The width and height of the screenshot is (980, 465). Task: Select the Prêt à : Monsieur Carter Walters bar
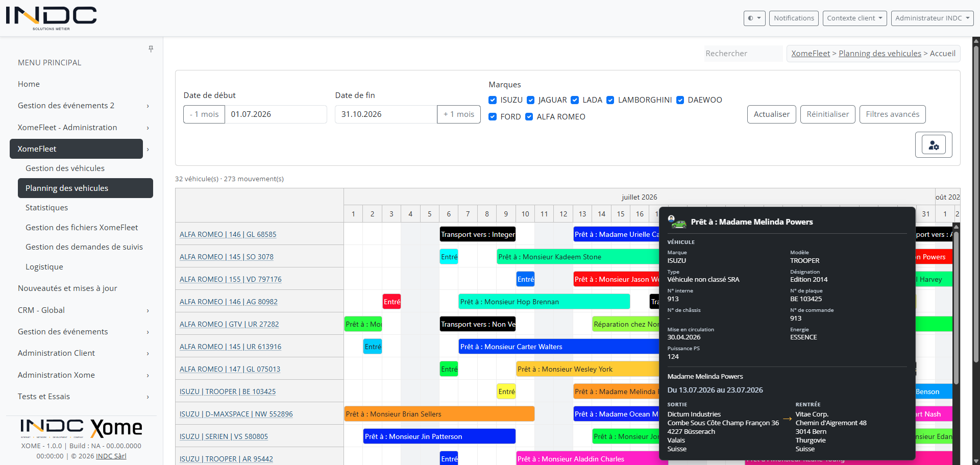point(559,347)
